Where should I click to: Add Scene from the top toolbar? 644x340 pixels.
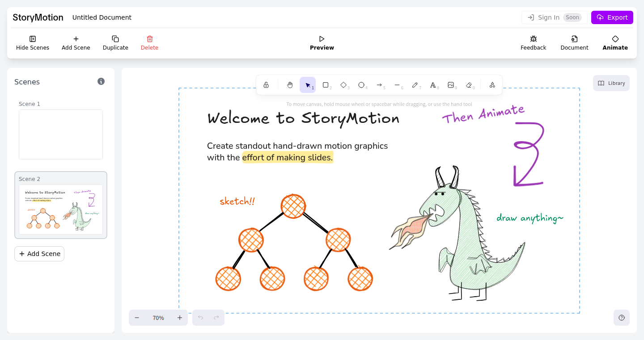[76, 43]
